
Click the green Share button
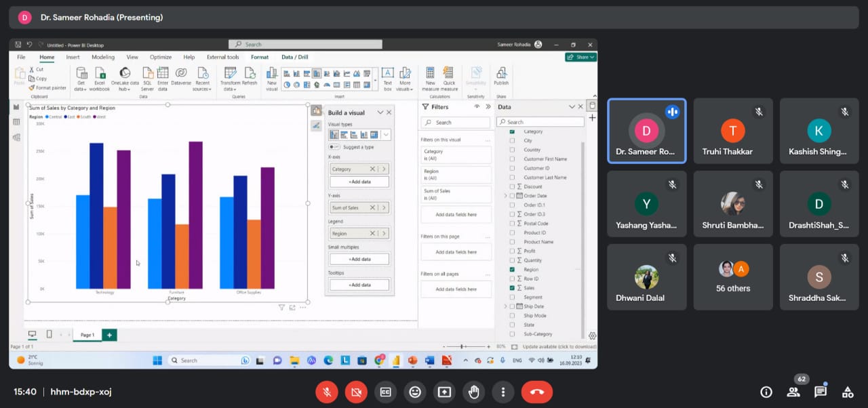pyautogui.click(x=580, y=58)
